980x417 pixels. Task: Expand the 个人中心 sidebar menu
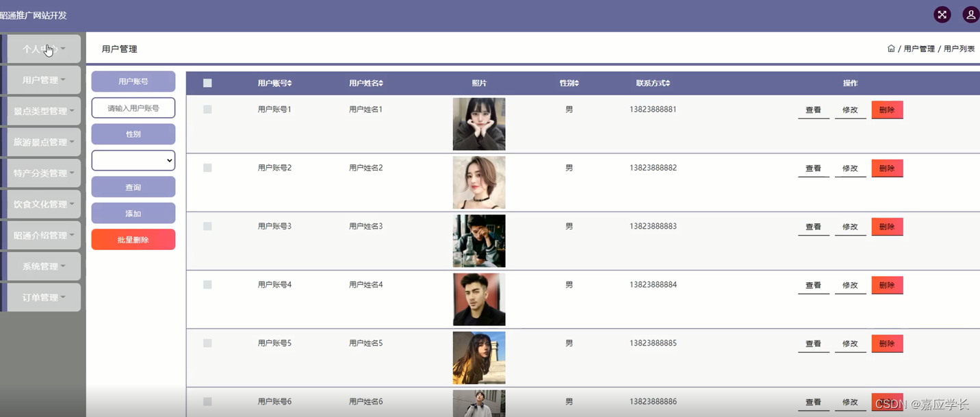pos(44,49)
